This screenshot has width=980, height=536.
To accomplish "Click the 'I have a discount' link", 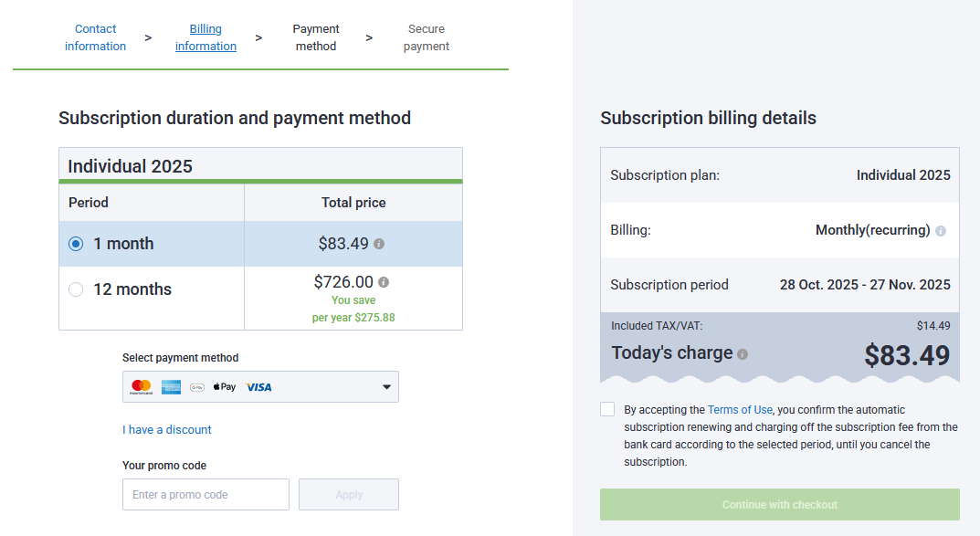I will pos(167,429).
